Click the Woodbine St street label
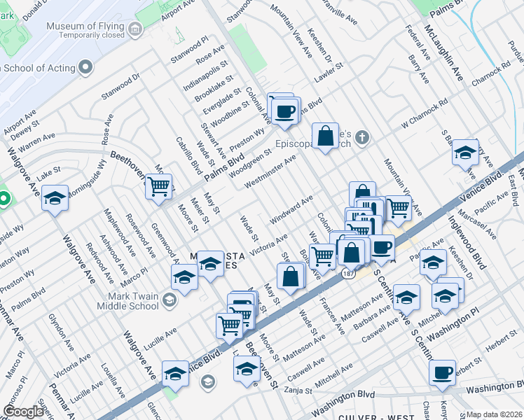 pyautogui.click(x=230, y=113)
